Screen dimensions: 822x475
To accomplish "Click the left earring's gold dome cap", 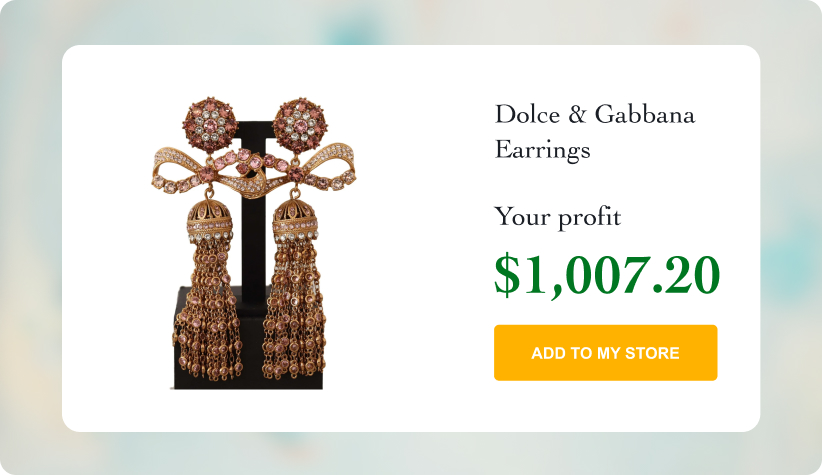I will [208, 212].
